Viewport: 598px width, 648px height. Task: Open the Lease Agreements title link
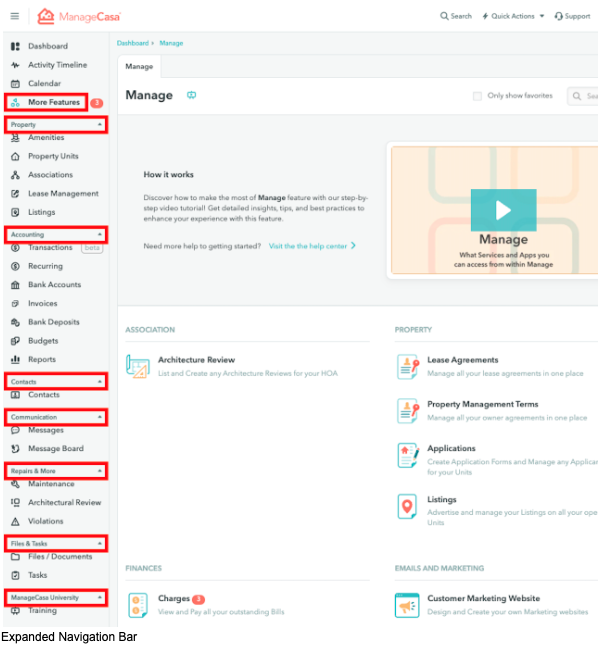(462, 360)
